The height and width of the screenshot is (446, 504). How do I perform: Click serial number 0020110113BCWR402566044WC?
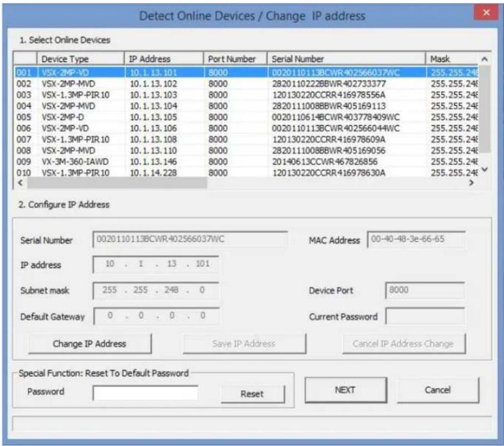(336, 128)
